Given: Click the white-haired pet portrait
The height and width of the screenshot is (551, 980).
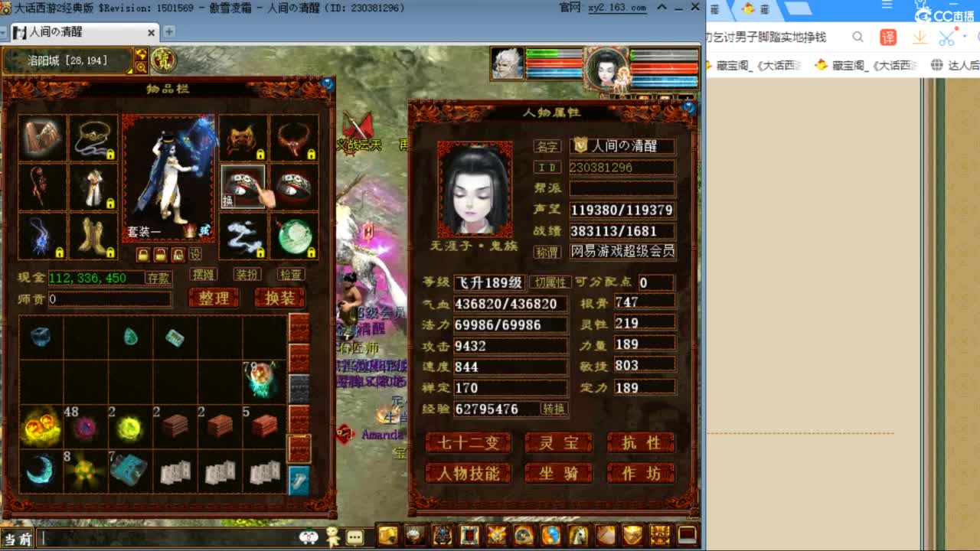Looking at the screenshot, I should [508, 64].
